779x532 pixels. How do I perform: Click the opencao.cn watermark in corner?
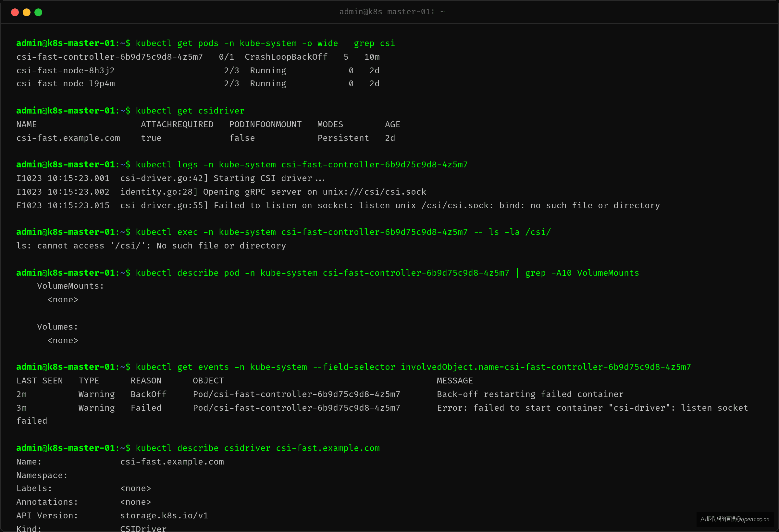point(735,519)
